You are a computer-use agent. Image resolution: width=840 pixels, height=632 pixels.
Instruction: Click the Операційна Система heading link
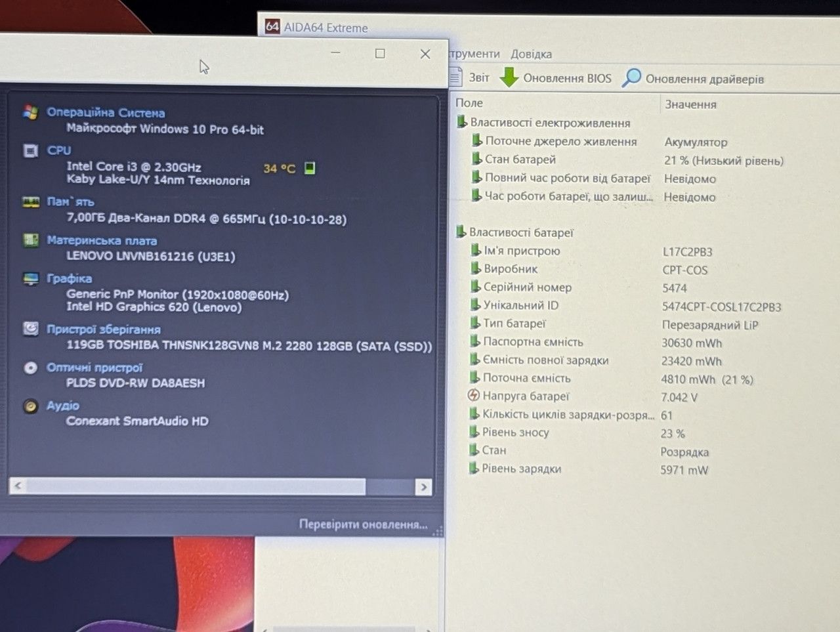coord(106,113)
